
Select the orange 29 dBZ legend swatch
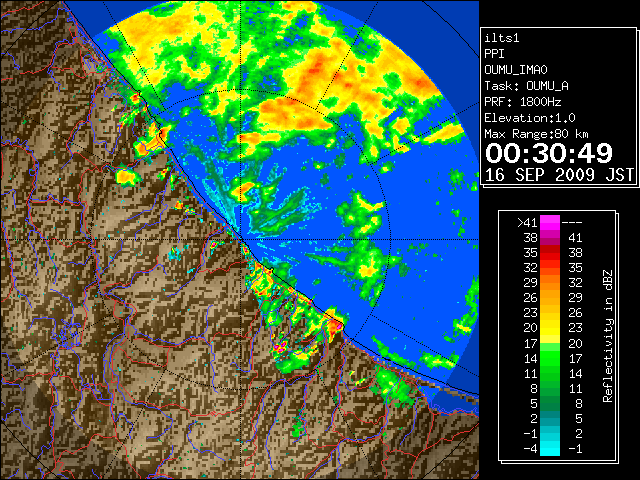[550, 283]
